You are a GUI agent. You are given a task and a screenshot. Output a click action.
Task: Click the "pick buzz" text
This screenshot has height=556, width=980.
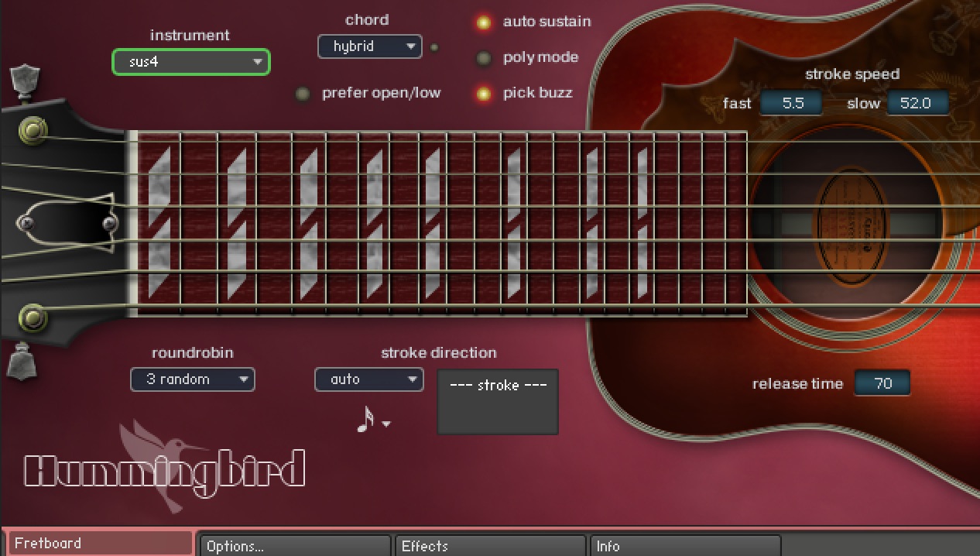pos(537,93)
